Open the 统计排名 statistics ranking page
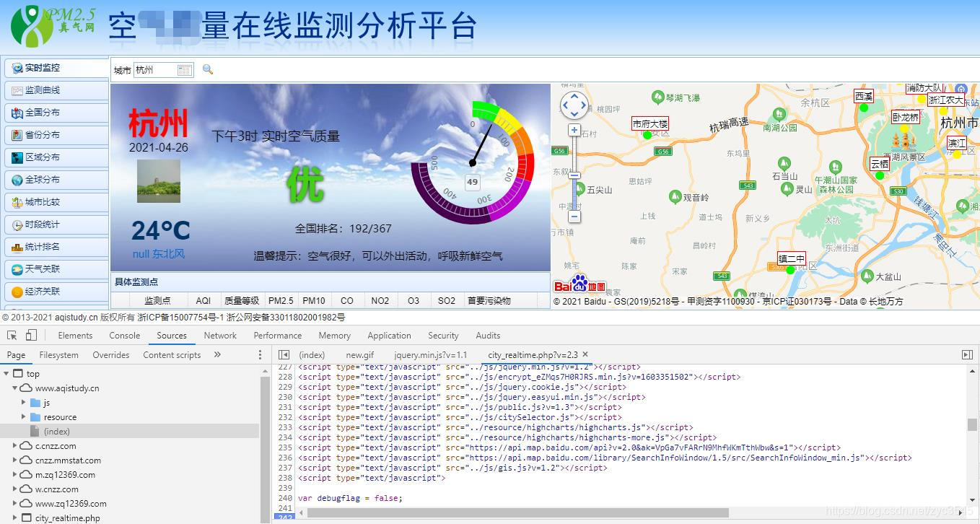Image resolution: width=980 pixels, height=524 pixels. [56, 247]
